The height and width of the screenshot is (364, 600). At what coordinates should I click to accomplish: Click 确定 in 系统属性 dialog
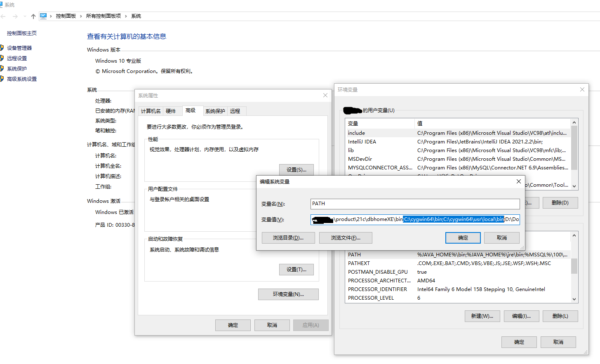coord(233,325)
